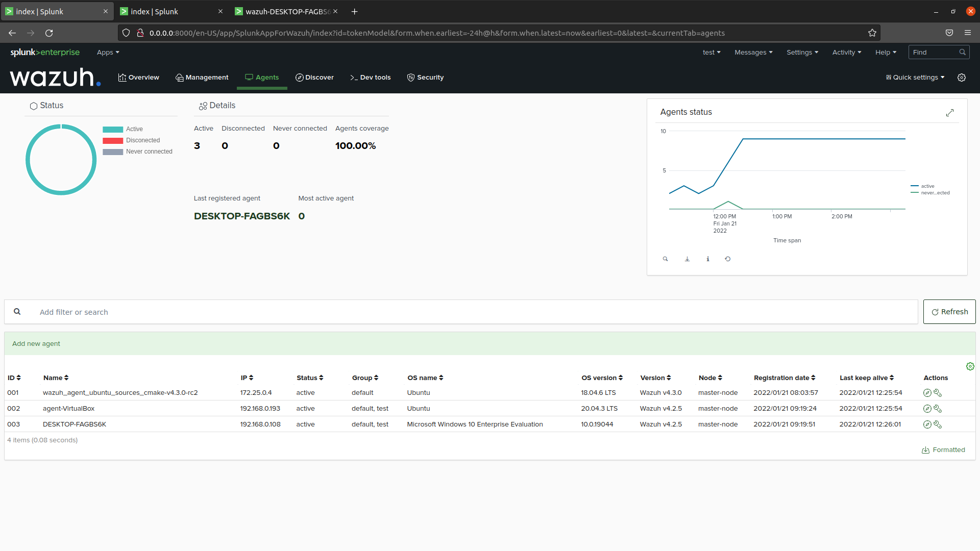The image size is (980, 551).
Task: Open the Help dropdown
Action: click(886, 53)
